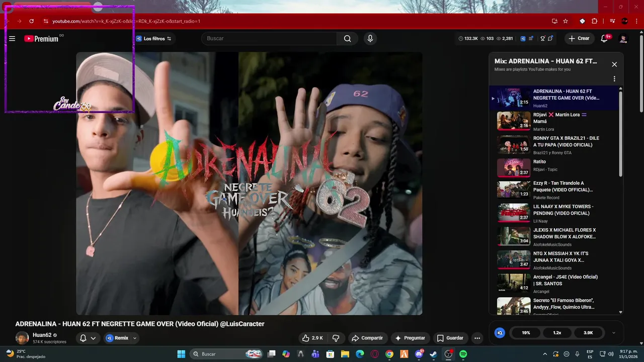This screenshot has width=644, height=362.
Task: Open the blue IQ extension icon in stats bar
Action: [x=523, y=39]
